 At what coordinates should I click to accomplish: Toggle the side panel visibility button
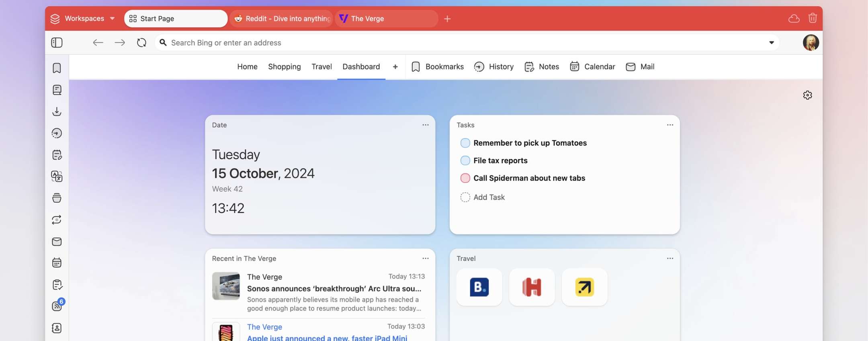(57, 43)
